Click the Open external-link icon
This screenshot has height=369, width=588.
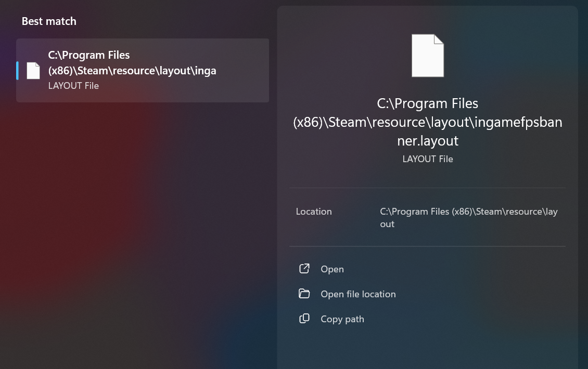(304, 269)
